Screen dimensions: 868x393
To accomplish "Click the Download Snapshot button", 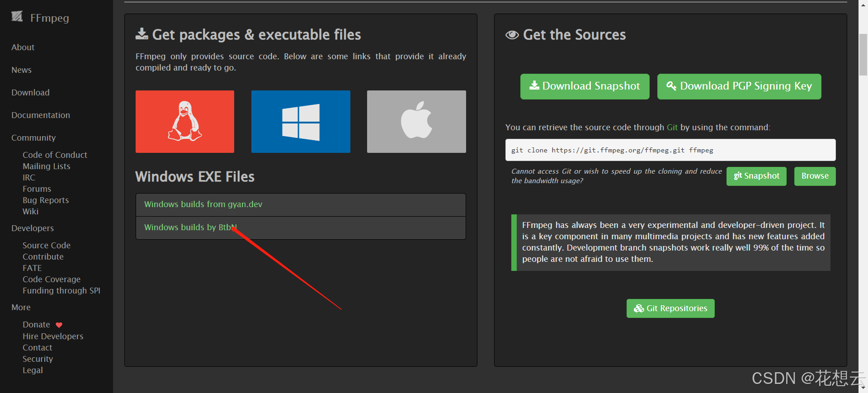I will 585,86.
